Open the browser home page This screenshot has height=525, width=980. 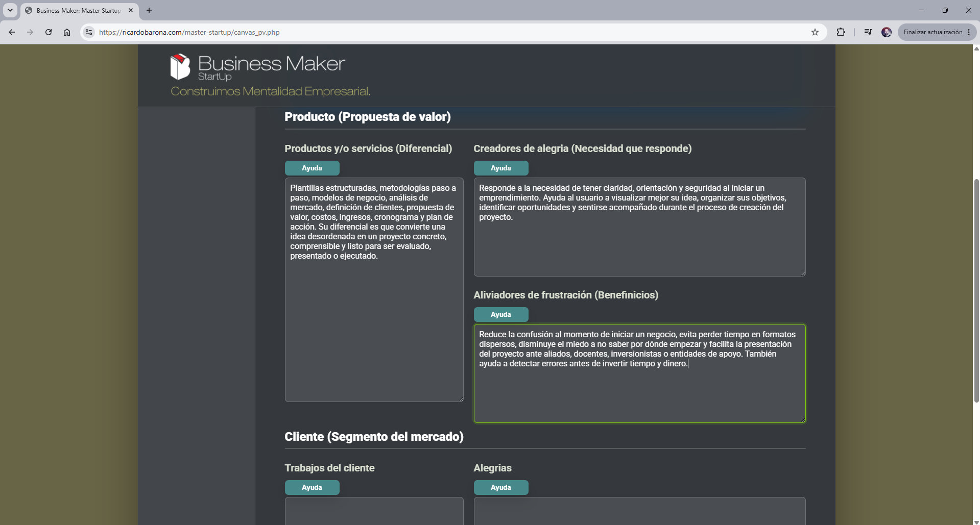(x=67, y=32)
